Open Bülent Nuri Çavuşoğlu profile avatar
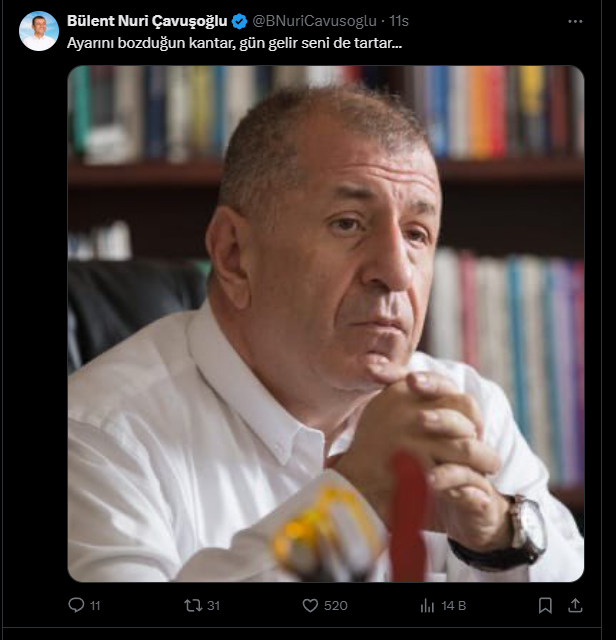The height and width of the screenshot is (640, 616). 39,31
